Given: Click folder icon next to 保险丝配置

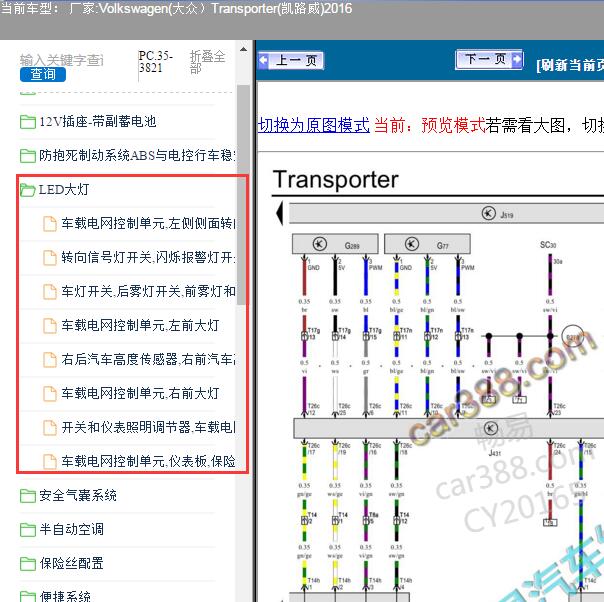Looking at the screenshot, I should click(x=28, y=563).
